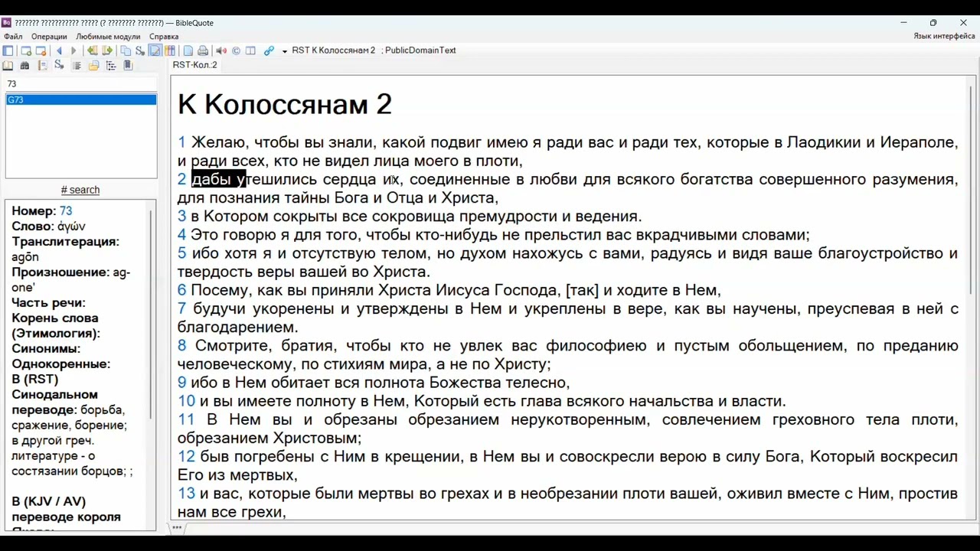The height and width of the screenshot is (551, 980).
Task: Click verse number 9 link
Action: click(181, 383)
